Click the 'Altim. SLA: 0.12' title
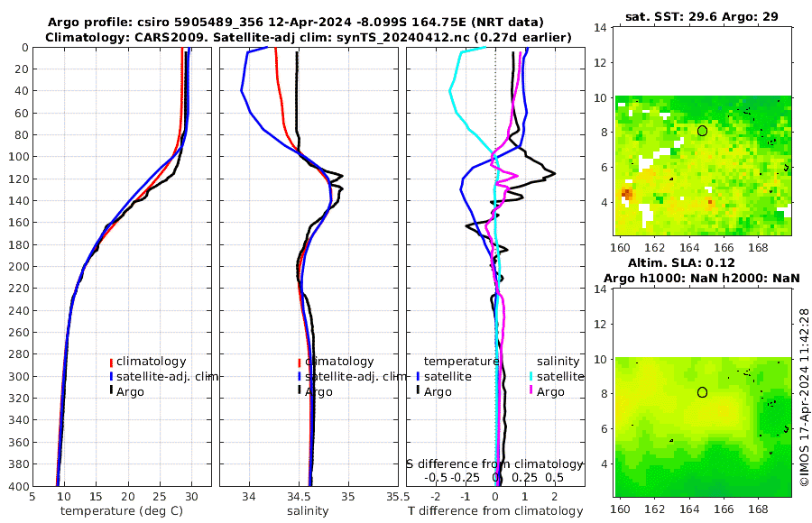The image size is (812, 523). tap(681, 262)
